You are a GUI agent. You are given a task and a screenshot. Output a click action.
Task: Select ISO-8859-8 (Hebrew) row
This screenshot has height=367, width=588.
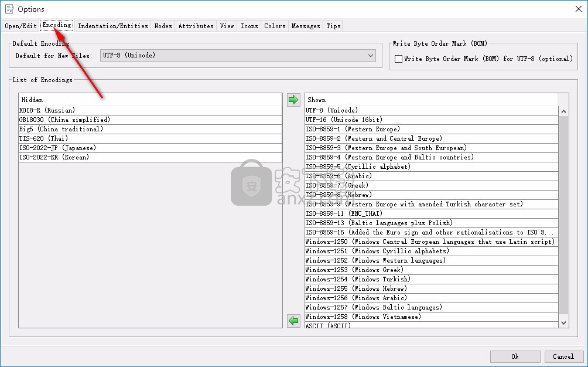pos(432,195)
